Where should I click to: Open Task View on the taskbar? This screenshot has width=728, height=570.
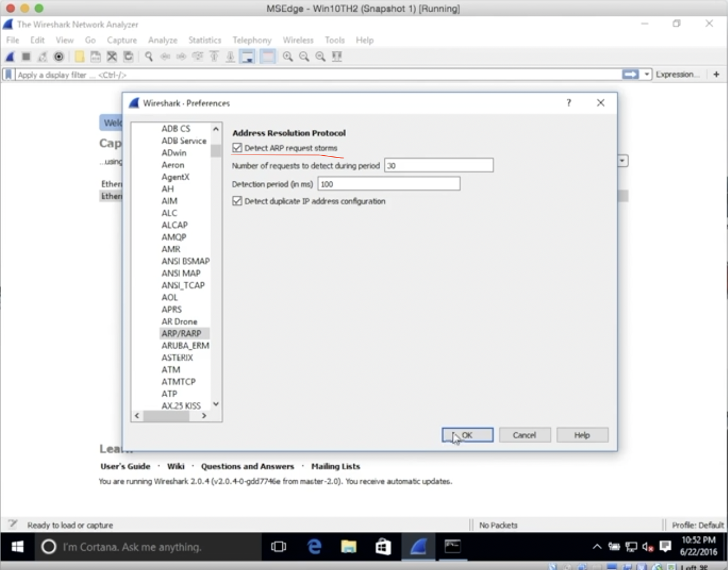279,546
